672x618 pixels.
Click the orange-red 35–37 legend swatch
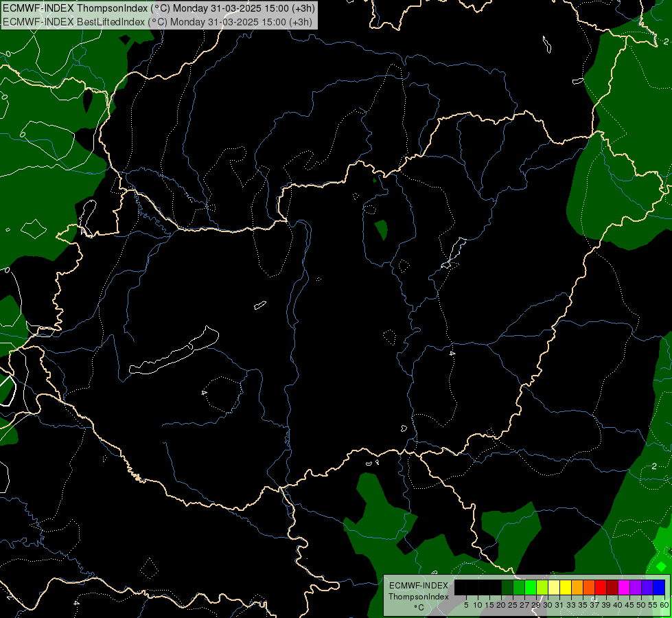pyautogui.click(x=589, y=588)
